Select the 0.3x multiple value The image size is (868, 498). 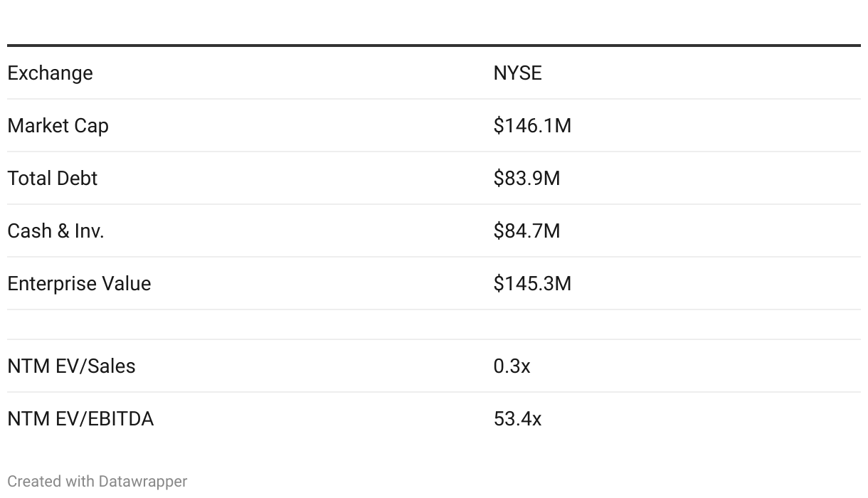pos(512,366)
